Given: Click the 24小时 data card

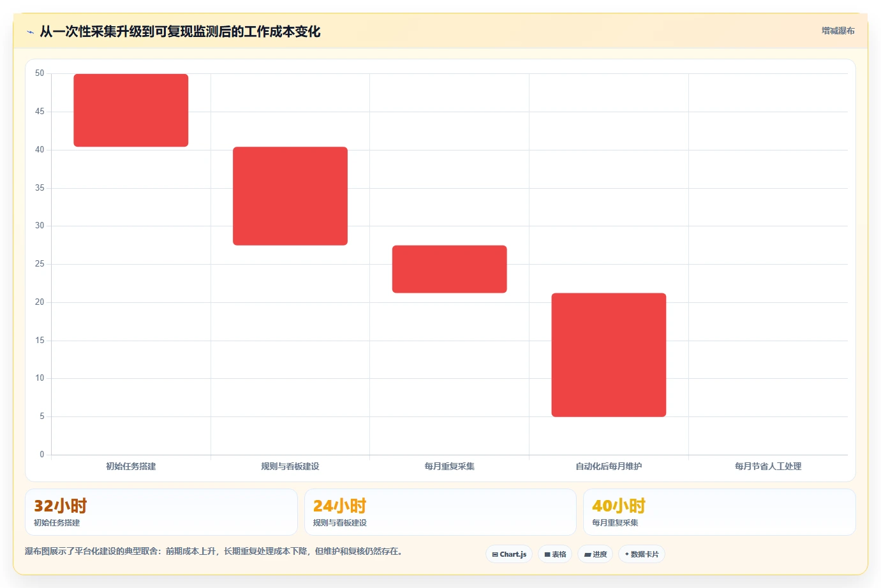Looking at the screenshot, I should [x=440, y=512].
